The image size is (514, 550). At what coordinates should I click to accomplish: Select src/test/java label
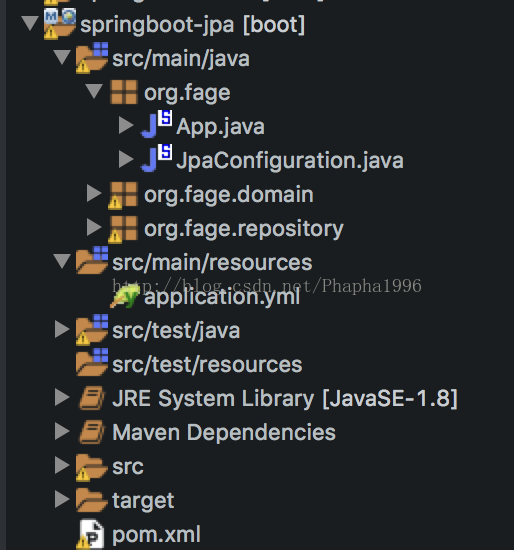[176, 331]
